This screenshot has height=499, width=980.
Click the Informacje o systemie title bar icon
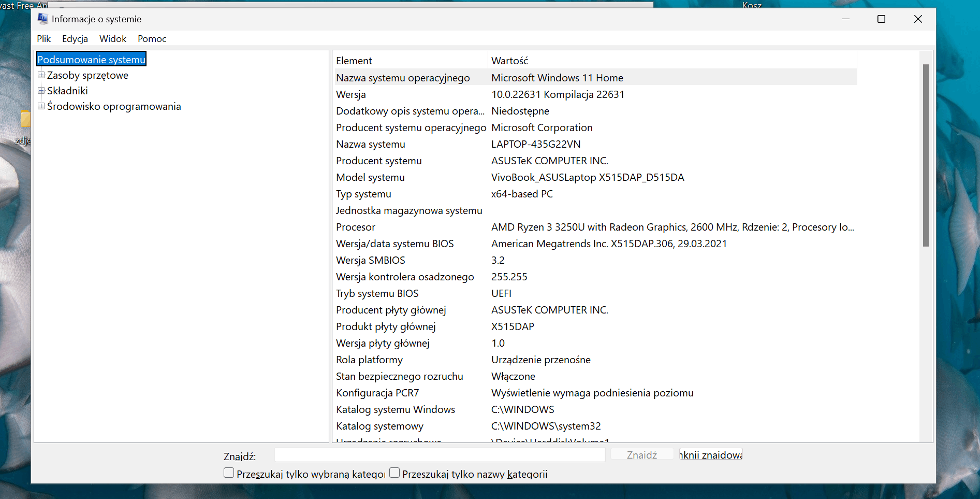point(42,19)
